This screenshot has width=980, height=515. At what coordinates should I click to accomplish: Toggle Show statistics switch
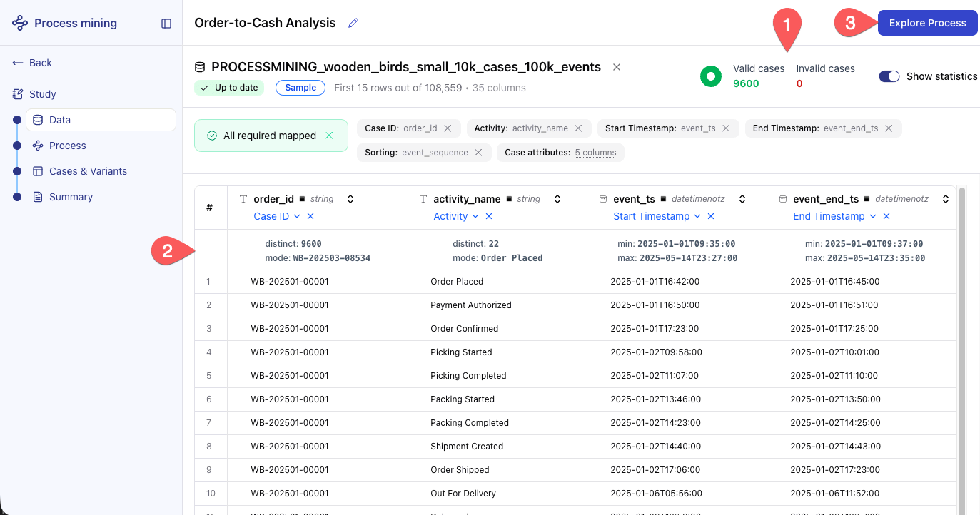click(x=889, y=76)
